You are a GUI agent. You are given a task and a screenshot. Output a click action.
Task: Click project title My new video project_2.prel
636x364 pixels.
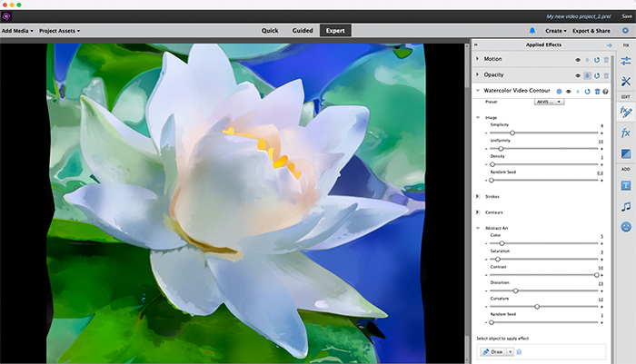click(x=579, y=16)
